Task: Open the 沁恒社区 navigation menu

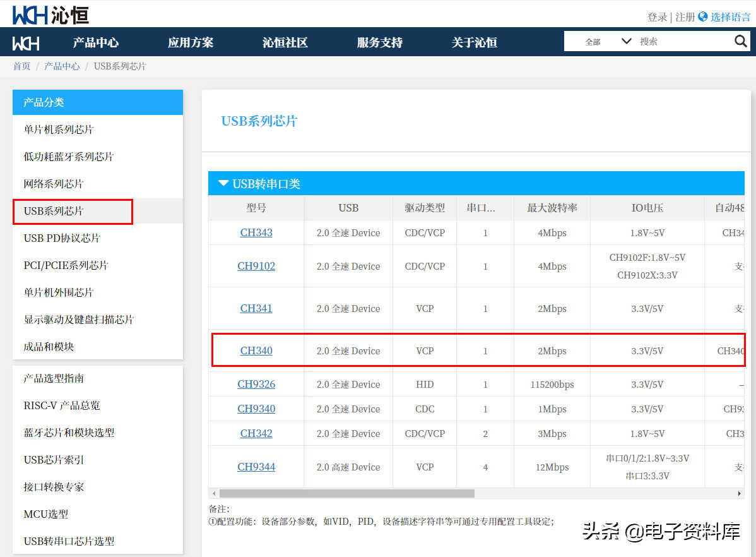Action: pyautogui.click(x=285, y=43)
